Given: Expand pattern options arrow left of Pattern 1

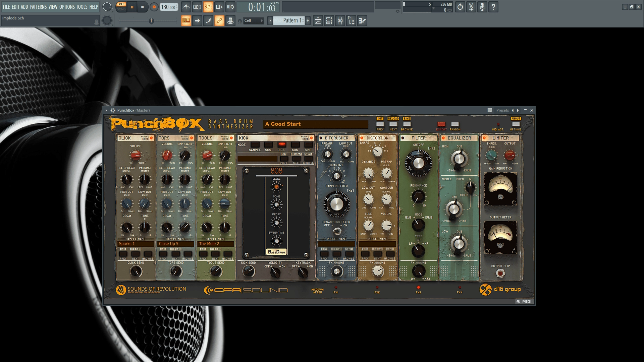Looking at the screenshot, I should point(270,21).
